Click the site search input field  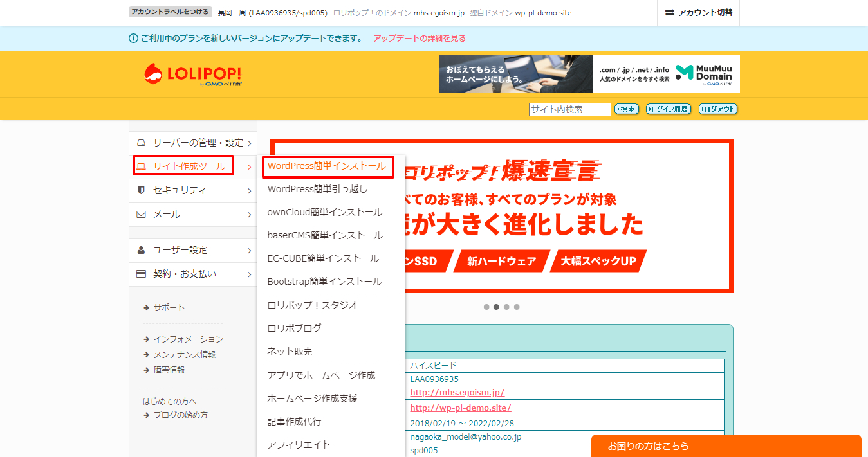pos(569,109)
